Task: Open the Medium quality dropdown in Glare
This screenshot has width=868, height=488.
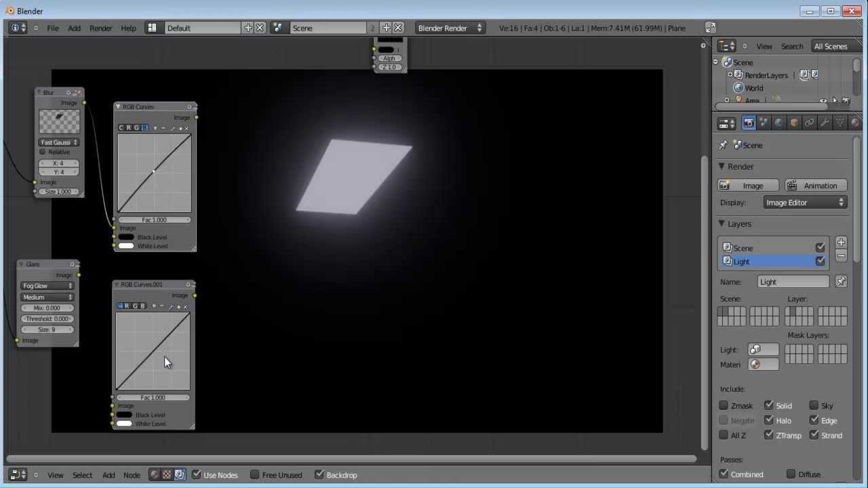Action: pos(47,297)
